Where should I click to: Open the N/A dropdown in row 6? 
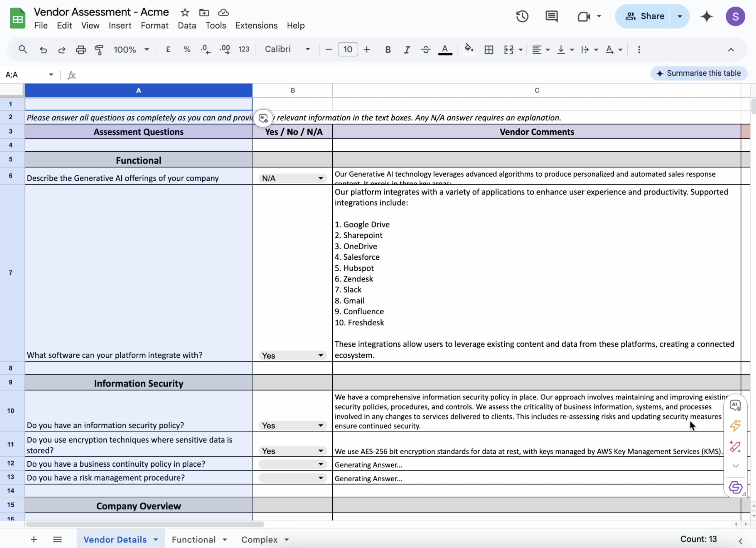(x=320, y=178)
